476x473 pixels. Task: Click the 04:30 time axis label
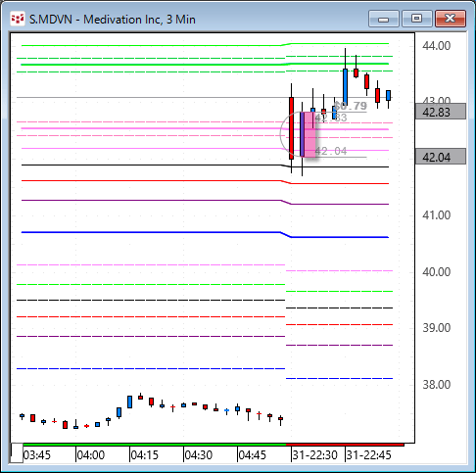point(199,455)
